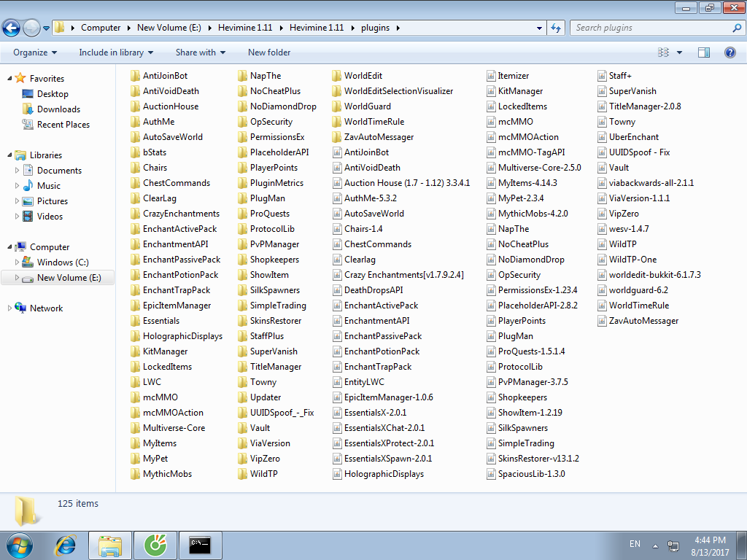747x560 pixels.
Task: Open the recent pages dropdown arrow
Action: tap(46, 28)
